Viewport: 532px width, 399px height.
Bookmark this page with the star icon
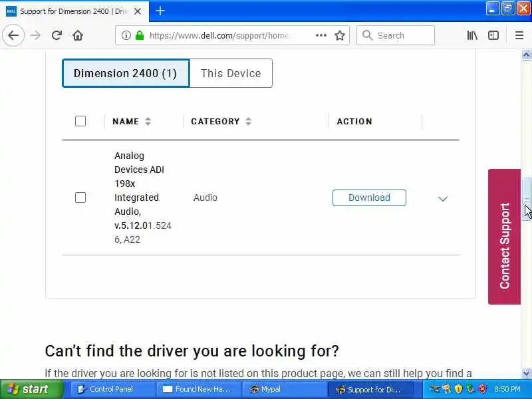(340, 35)
